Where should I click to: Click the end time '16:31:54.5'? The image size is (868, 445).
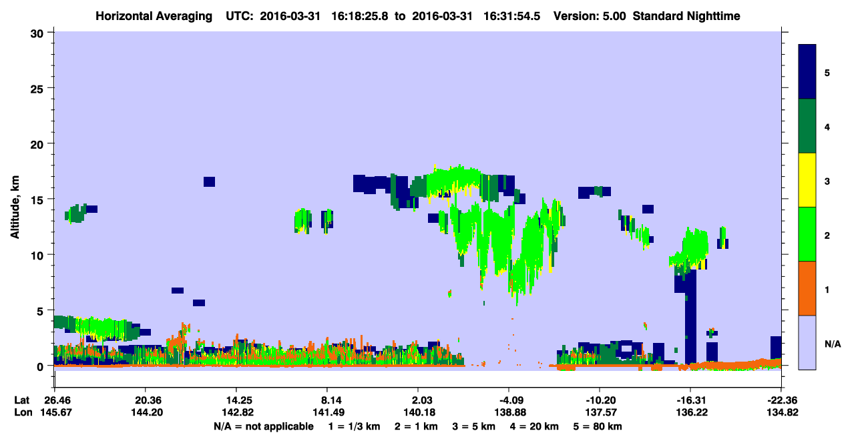(x=513, y=15)
